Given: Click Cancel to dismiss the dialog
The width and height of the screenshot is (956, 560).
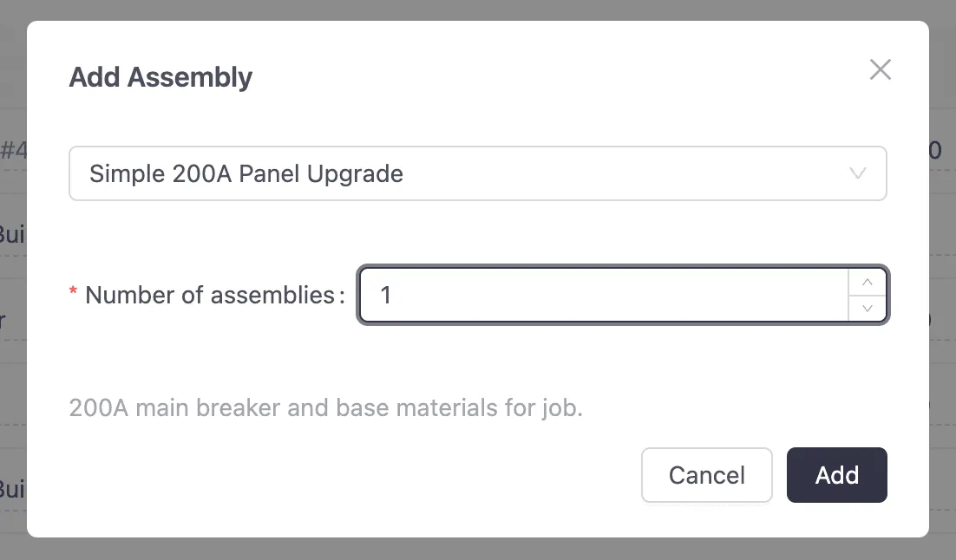Looking at the screenshot, I should (706, 475).
